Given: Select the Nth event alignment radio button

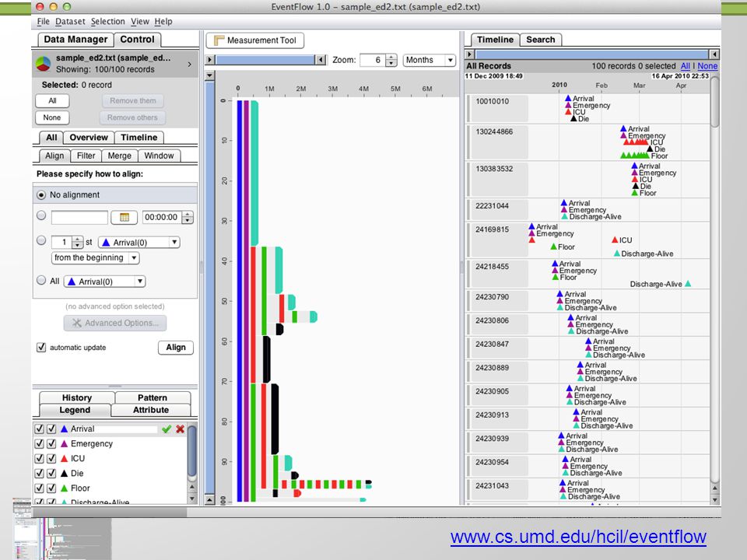Looking at the screenshot, I should point(41,240).
